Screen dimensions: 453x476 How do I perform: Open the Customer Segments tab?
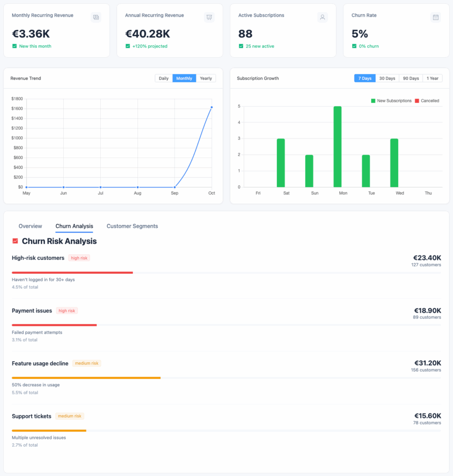(x=132, y=226)
